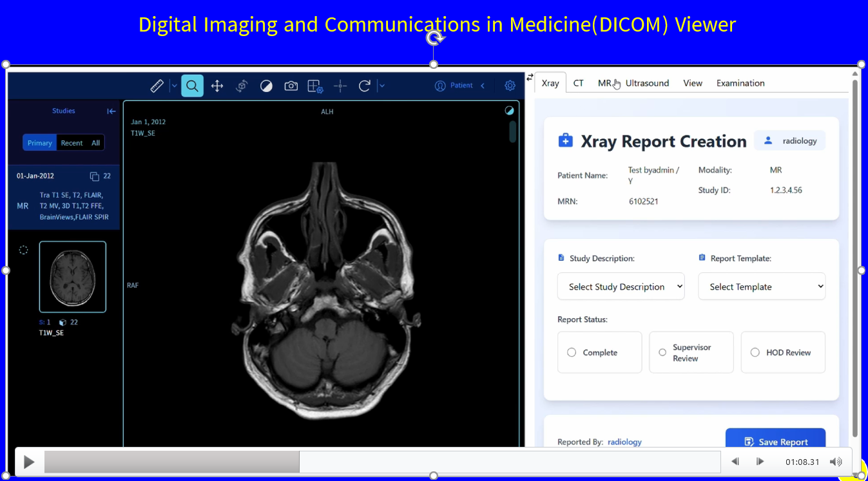Screen dimensions: 868x481
Task: Mute the video with speaker icon
Action: coord(836,462)
